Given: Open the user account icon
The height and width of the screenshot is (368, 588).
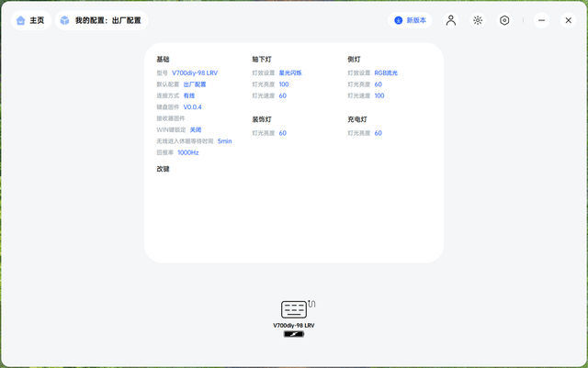Looking at the screenshot, I should point(451,20).
